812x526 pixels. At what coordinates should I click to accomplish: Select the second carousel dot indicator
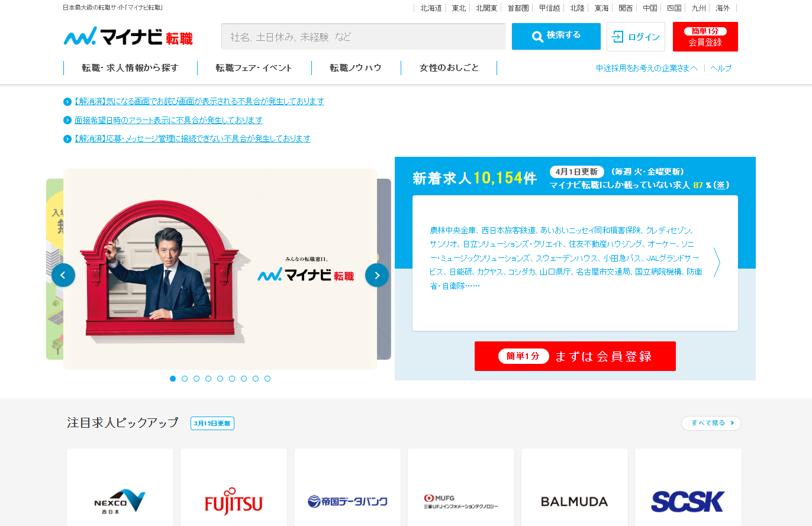coord(185,379)
